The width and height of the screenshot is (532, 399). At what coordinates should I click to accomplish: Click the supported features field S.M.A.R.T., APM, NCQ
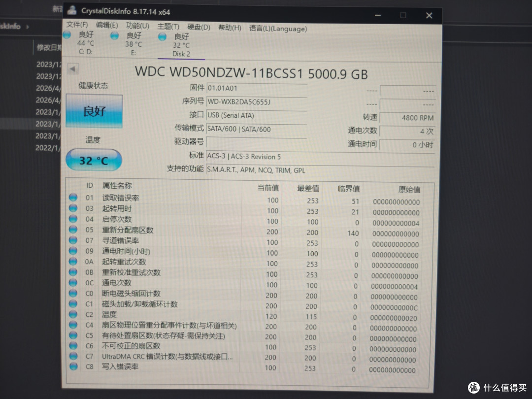coord(320,170)
